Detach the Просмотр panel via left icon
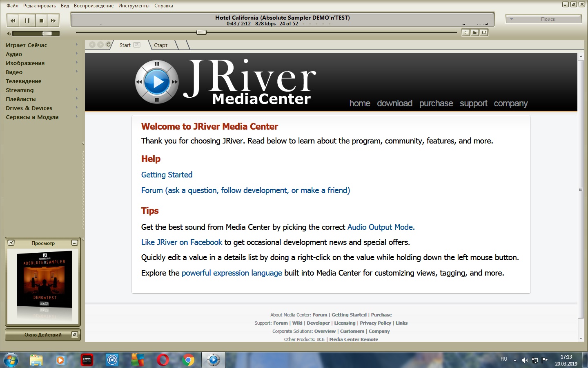Viewport: 588px width, 368px height. (11, 243)
